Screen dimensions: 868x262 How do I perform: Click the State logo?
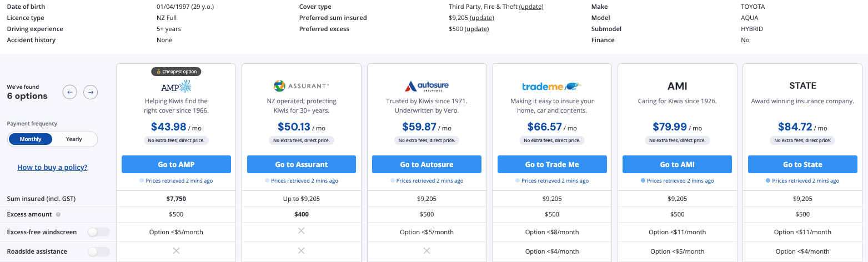tap(802, 86)
